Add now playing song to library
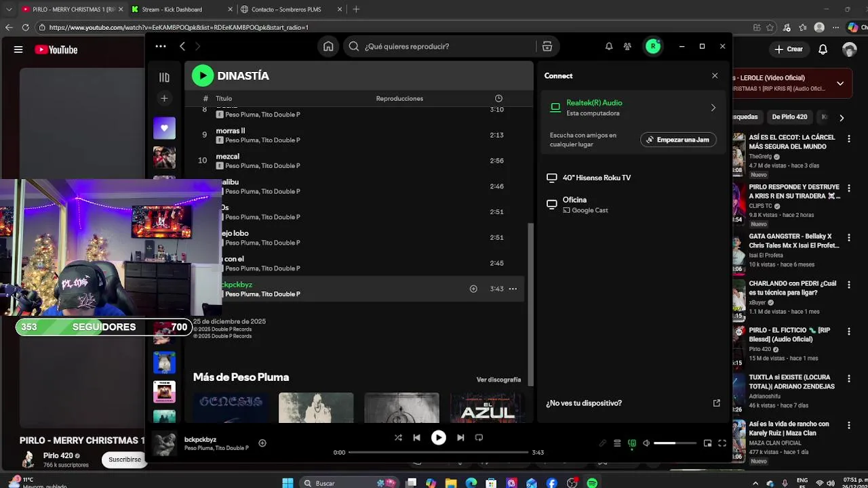 coord(262,443)
